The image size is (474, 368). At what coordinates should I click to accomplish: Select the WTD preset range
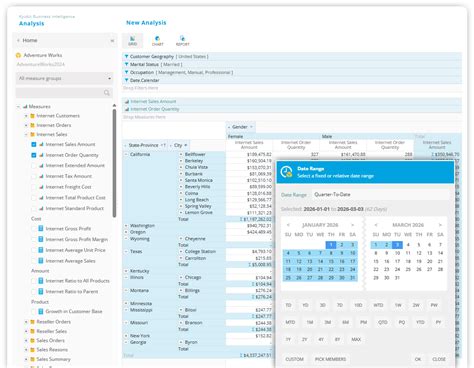tap(378, 305)
